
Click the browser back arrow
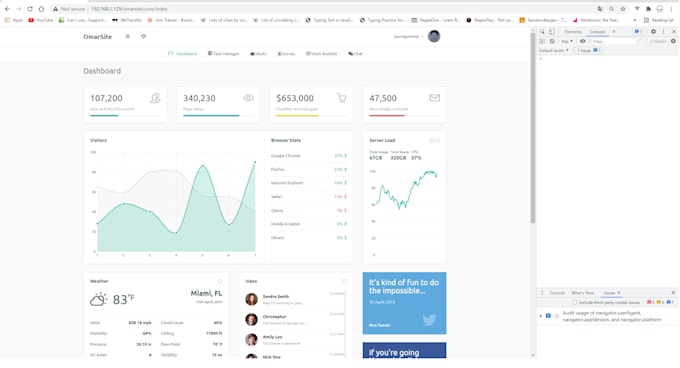pos(7,9)
